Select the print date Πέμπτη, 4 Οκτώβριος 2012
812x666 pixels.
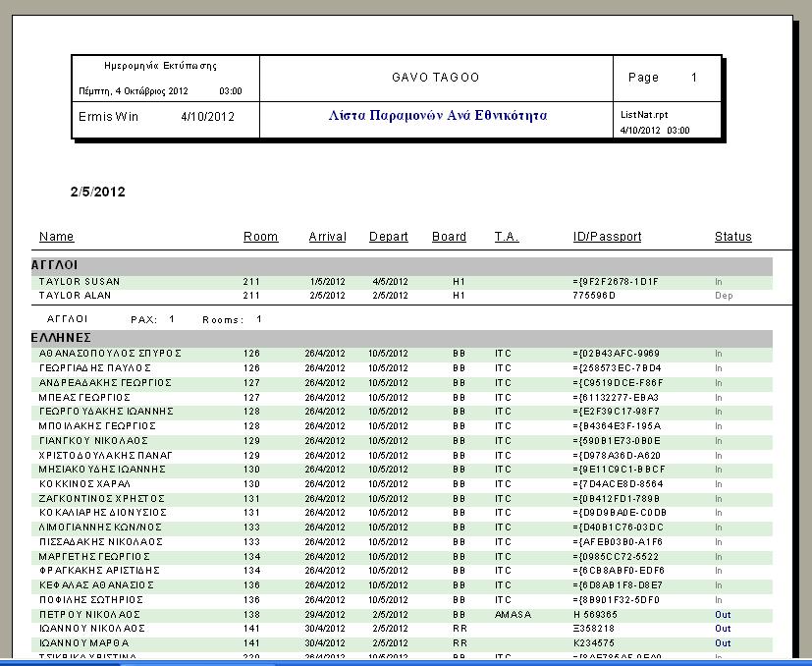click(x=134, y=91)
